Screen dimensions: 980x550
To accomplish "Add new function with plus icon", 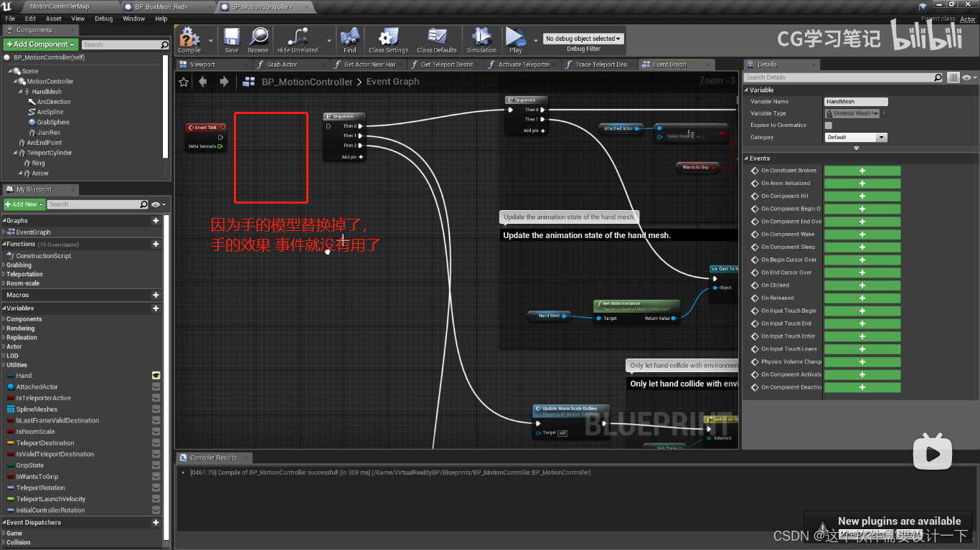I will tap(156, 245).
